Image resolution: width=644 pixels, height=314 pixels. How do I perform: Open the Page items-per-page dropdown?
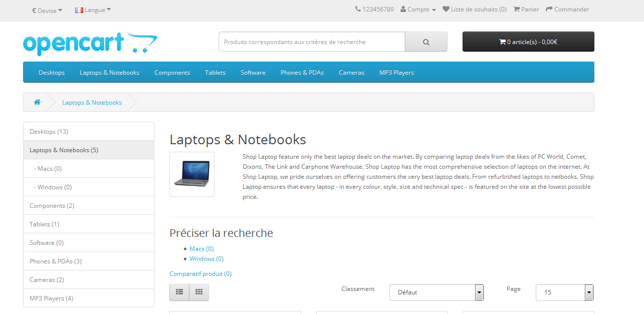[x=564, y=292]
